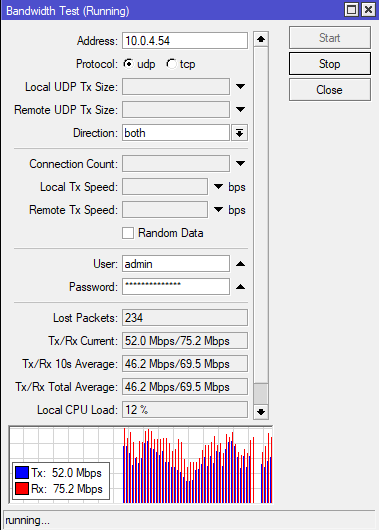Click the 'Tx: 52.0 Mbps' legend text
The height and width of the screenshot is (530, 379).
tap(66, 473)
